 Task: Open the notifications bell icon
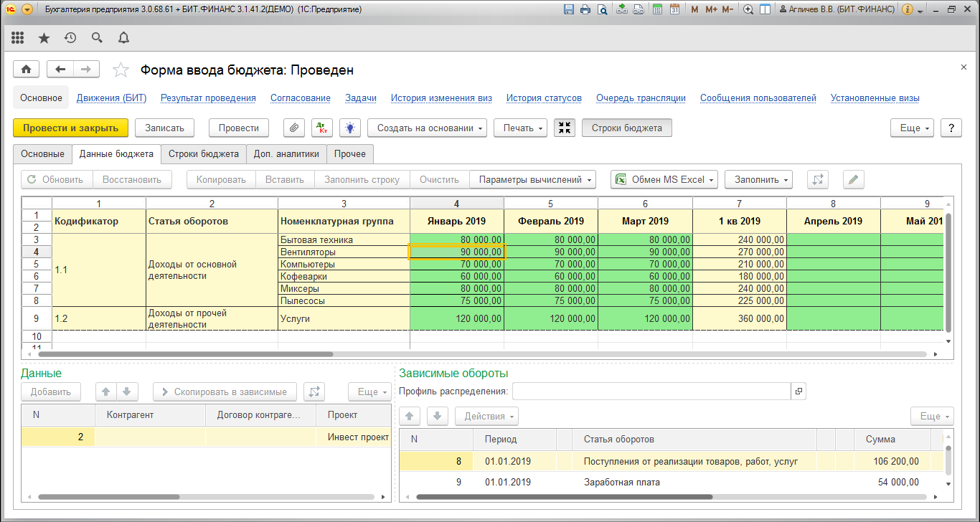click(x=123, y=38)
